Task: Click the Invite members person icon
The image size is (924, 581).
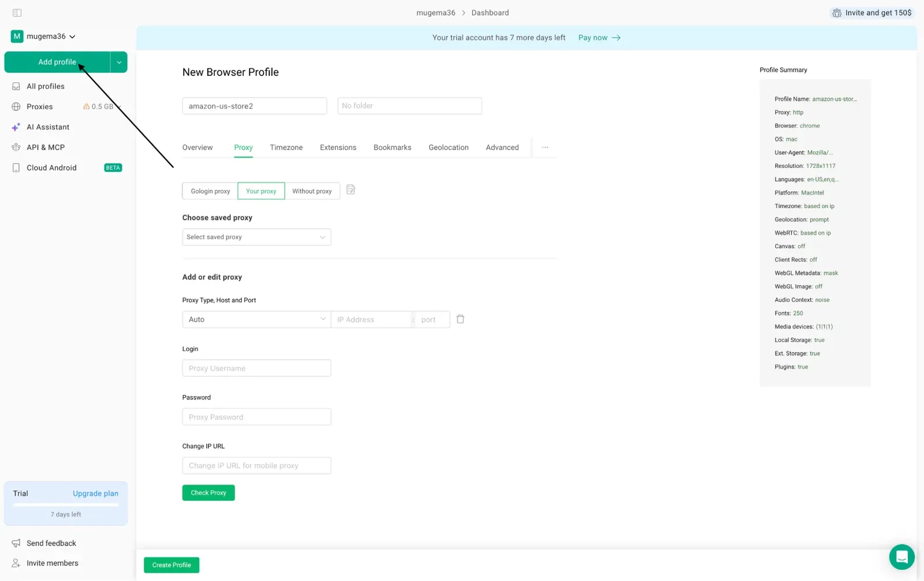Action: (16, 563)
